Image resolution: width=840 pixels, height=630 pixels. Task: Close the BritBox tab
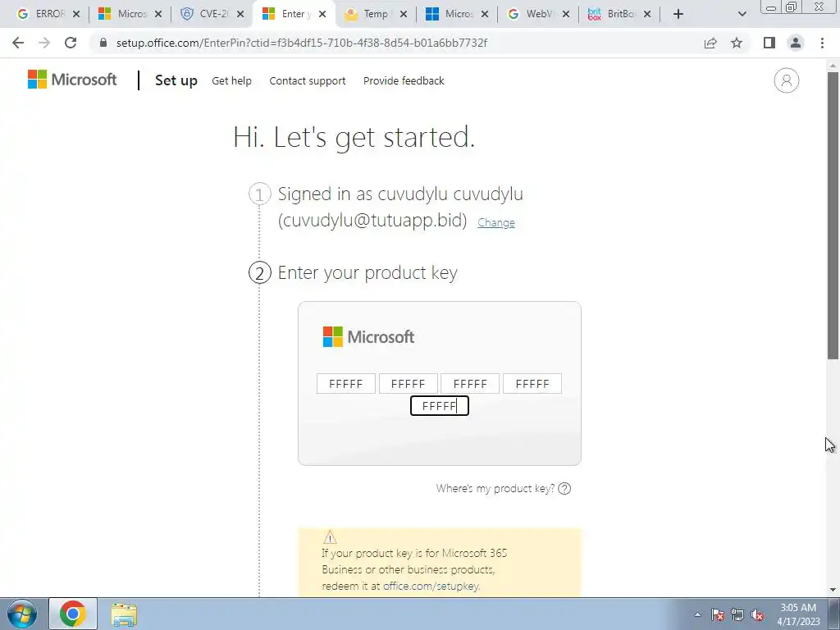[647, 15]
